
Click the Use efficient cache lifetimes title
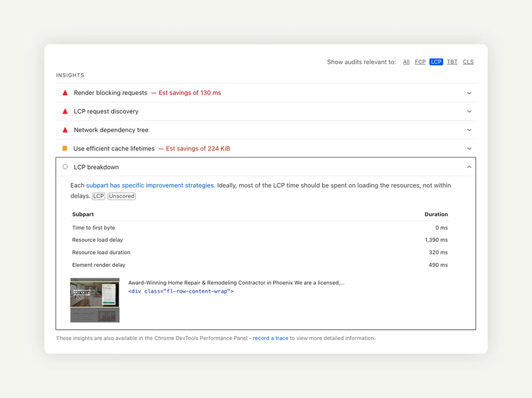tap(114, 148)
